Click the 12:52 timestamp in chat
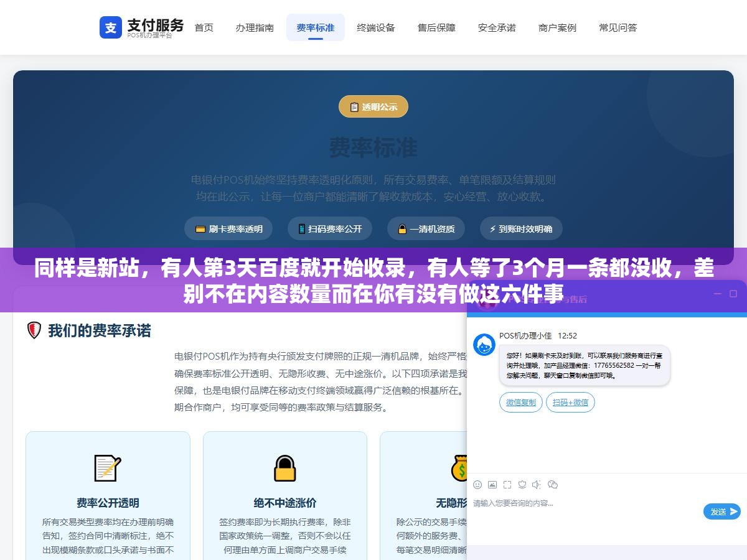The width and height of the screenshot is (747, 560). click(567, 335)
